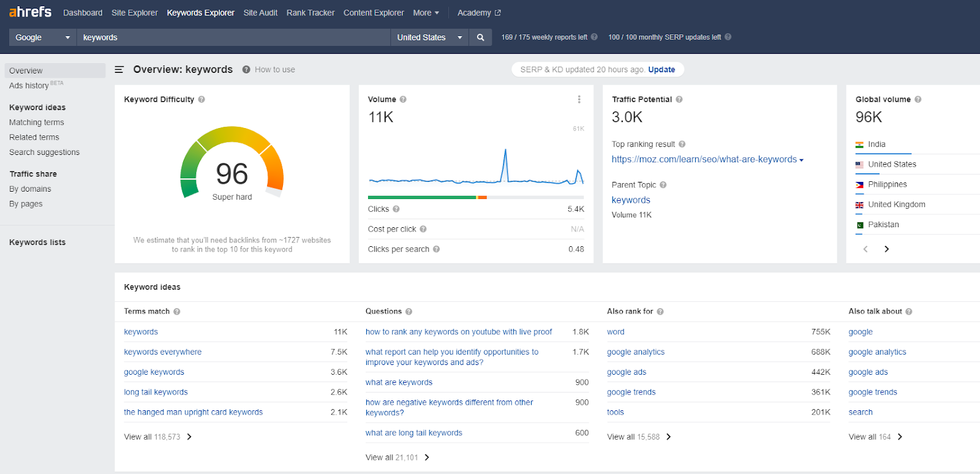Click help icon beside weekly reports left
980x474 pixels.
[594, 37]
